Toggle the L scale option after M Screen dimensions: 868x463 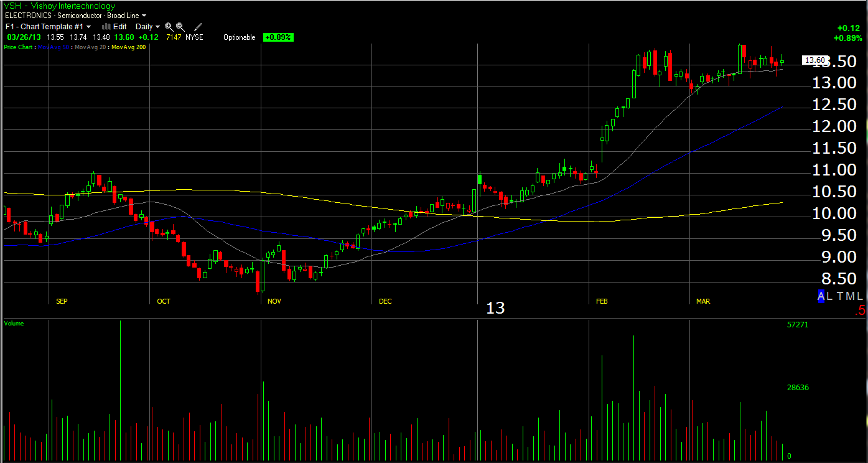click(x=861, y=296)
